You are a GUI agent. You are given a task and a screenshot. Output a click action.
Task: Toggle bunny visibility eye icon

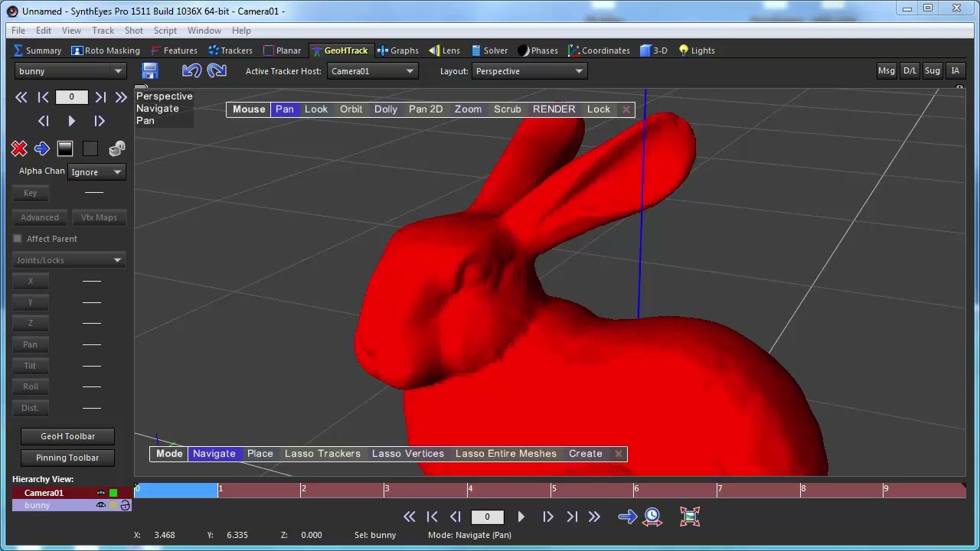[x=101, y=505]
